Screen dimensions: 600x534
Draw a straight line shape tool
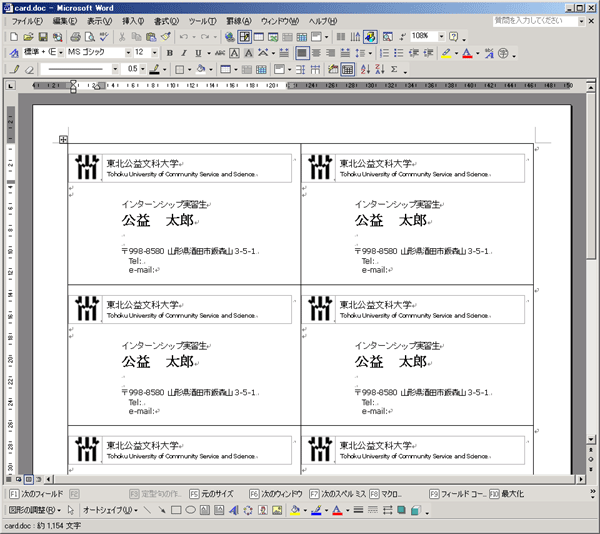click(147, 510)
